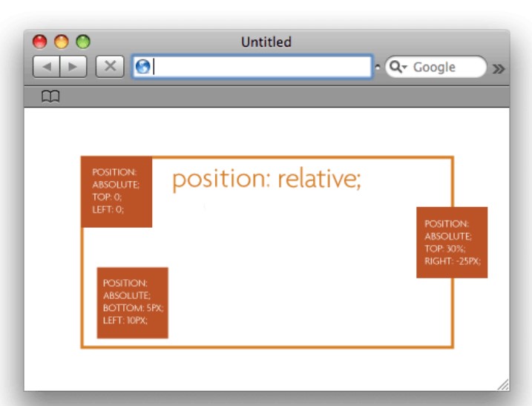This screenshot has width=532, height=406.
Task: Select box labeled TOP: 0; LEFT: 0;
Action: [116, 191]
